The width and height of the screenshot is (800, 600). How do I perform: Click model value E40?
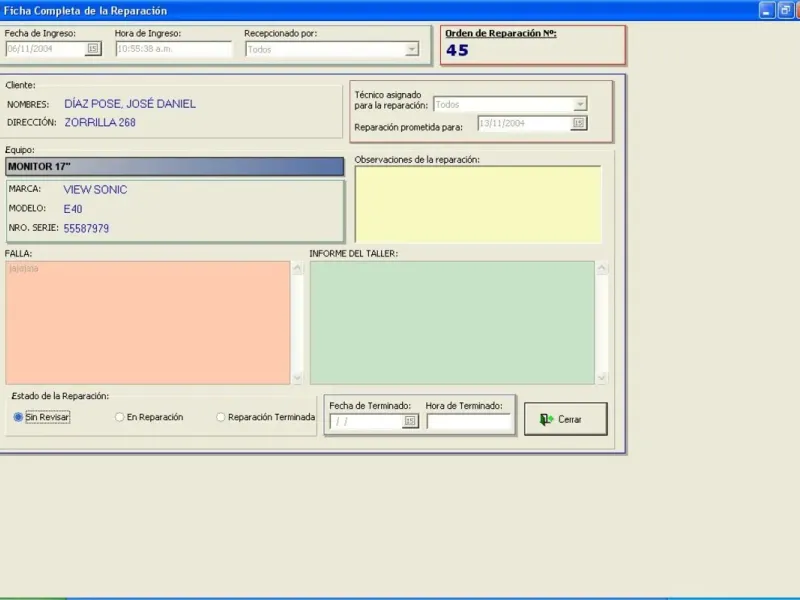click(x=73, y=209)
